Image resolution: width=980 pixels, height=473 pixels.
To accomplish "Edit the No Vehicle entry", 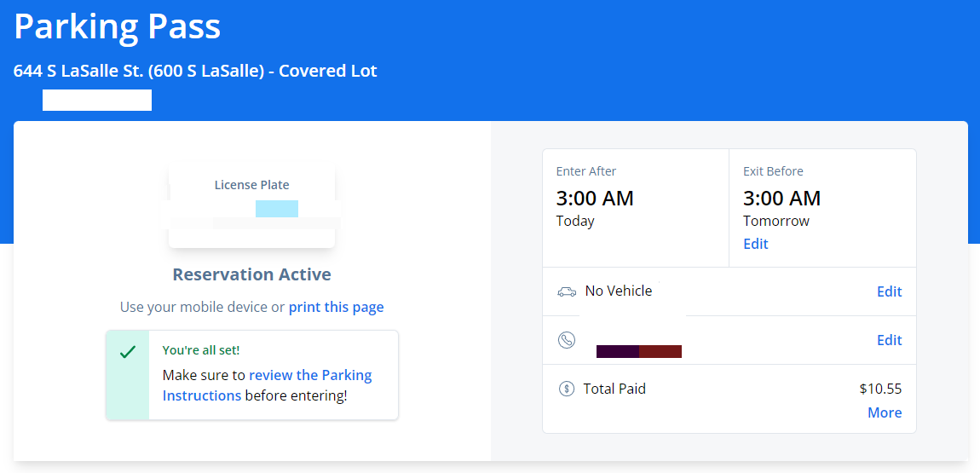I will 890,291.
